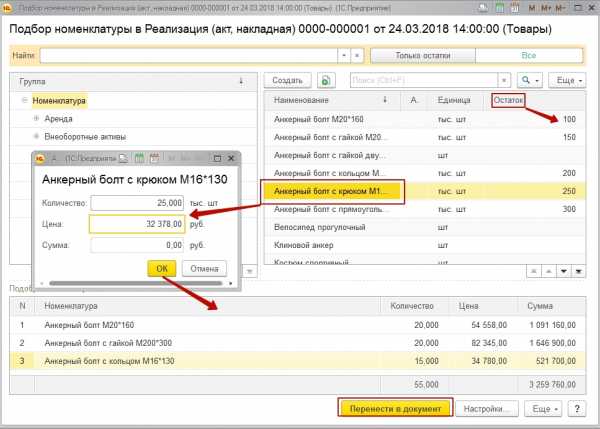Expand the Аренда group
600x429 pixels.
point(36,118)
